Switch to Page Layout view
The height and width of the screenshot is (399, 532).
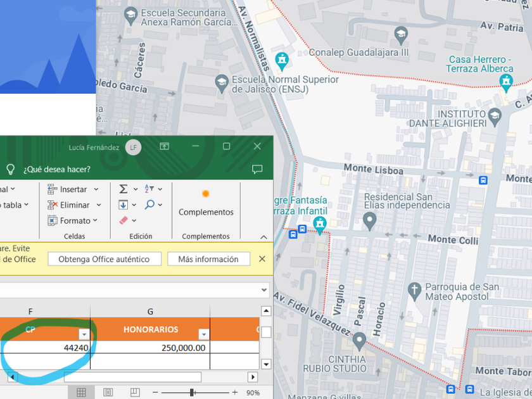pos(108,393)
